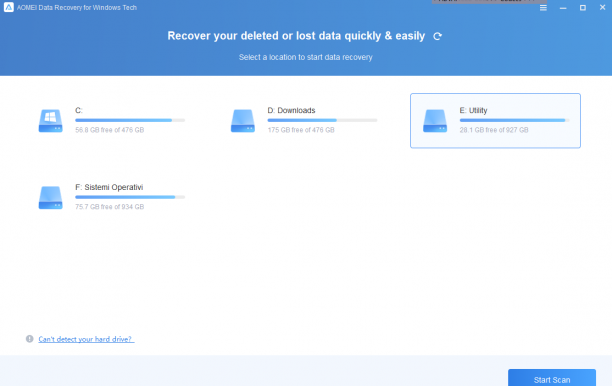The image size is (612, 386).
Task: Click the "28.1 GB free of 927 GB" text
Action: pyautogui.click(x=494, y=130)
